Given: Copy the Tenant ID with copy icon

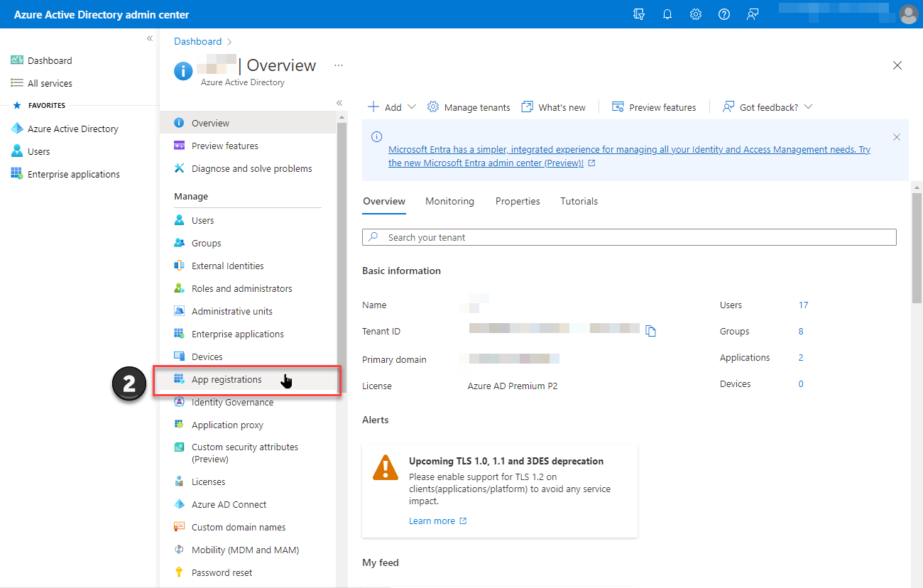Looking at the screenshot, I should [x=651, y=331].
